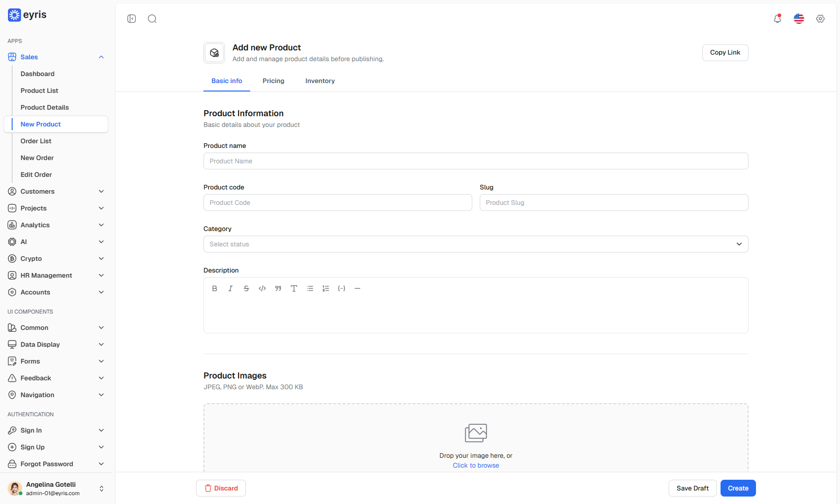Screen dimensions: 840x504
Task: Focus the Product name input field
Action: click(x=476, y=161)
